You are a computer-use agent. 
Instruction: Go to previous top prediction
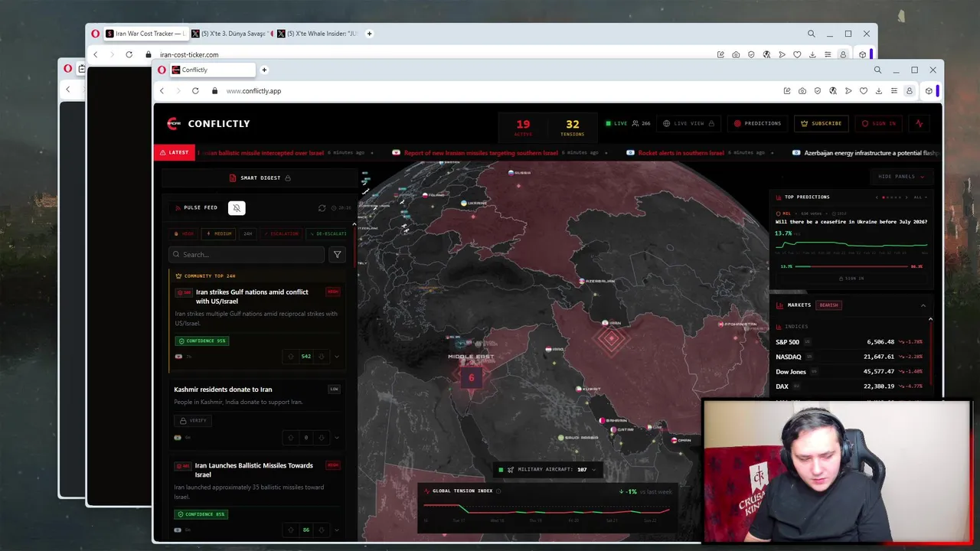pos(877,197)
